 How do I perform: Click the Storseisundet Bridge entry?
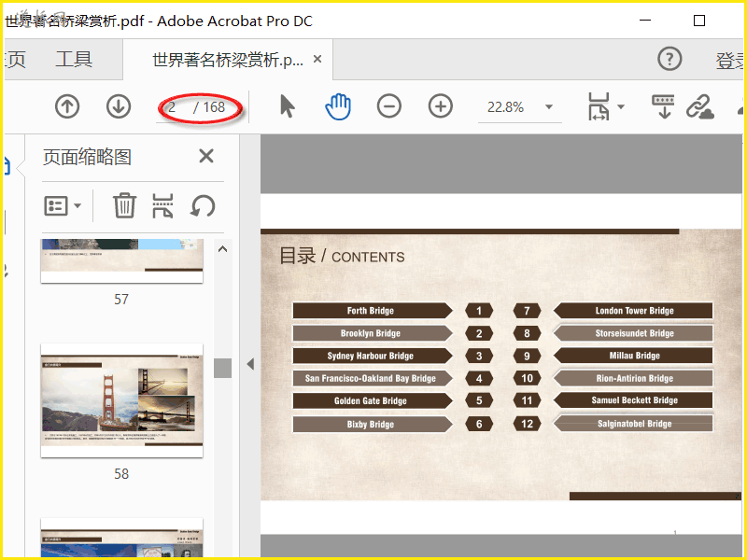tap(633, 333)
